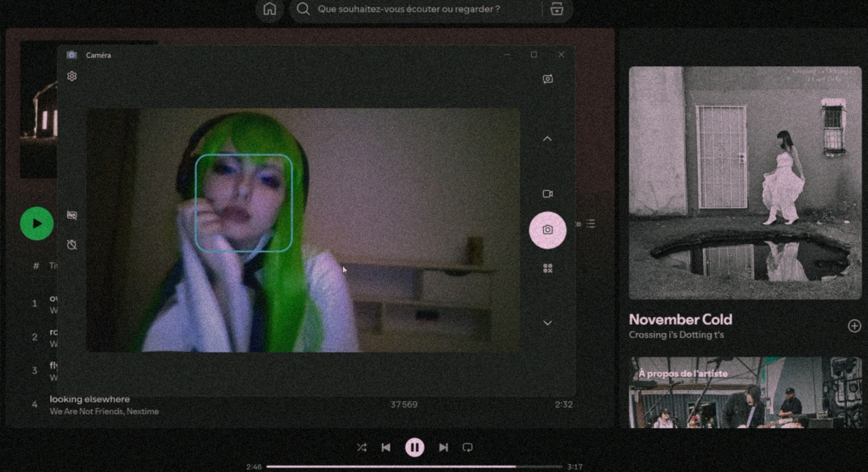This screenshot has width=868, height=472.
Task: Take photo with the shutter button
Action: (548, 230)
